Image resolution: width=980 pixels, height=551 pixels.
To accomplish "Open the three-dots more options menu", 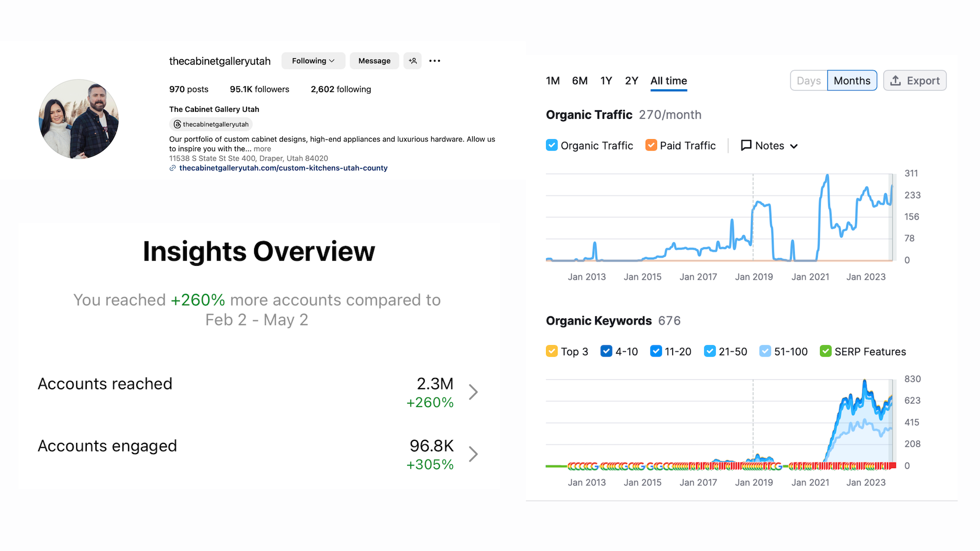I will click(x=434, y=61).
